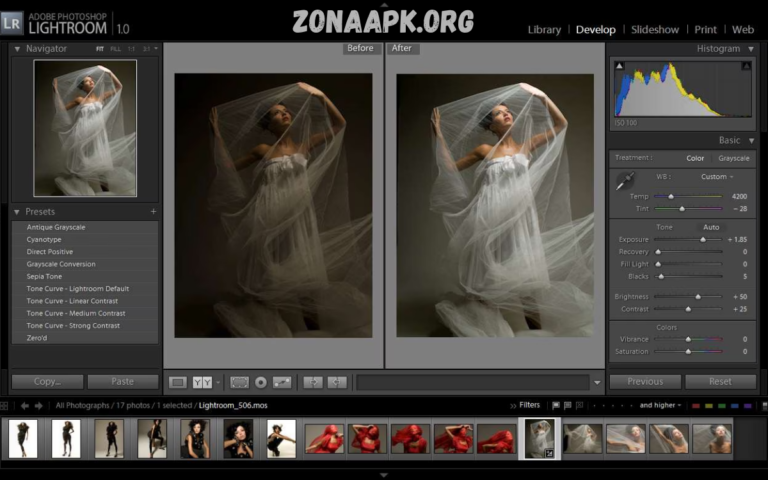Copy After settings to Before arrow icon
Screen dimensions: 768x480
tap(337, 382)
